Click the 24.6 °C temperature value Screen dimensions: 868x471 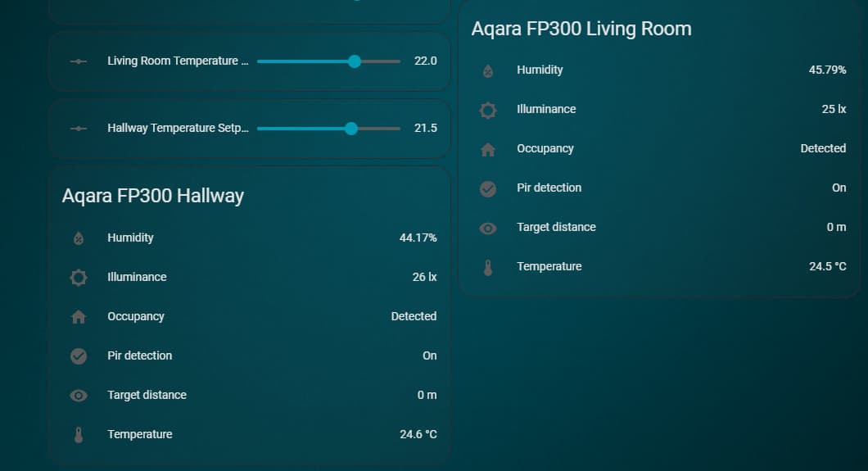pos(418,434)
